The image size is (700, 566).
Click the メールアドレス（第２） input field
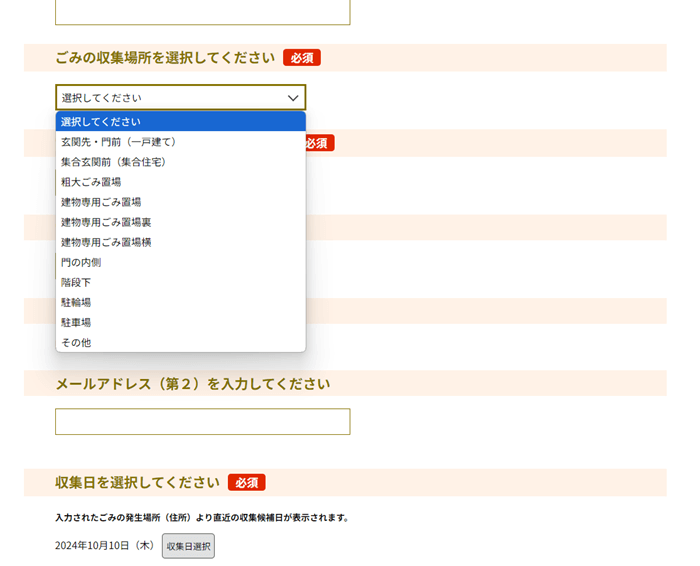pos(203,421)
